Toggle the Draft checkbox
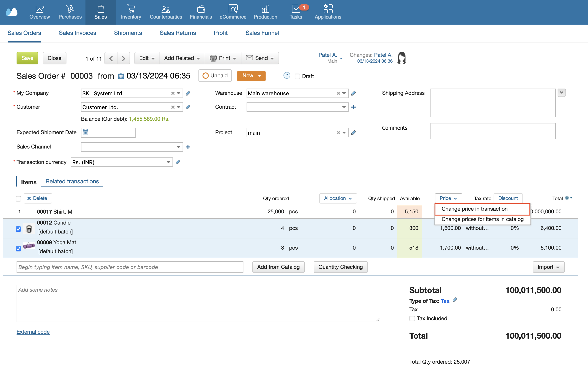Screen dimensions: 588x367 297,76
